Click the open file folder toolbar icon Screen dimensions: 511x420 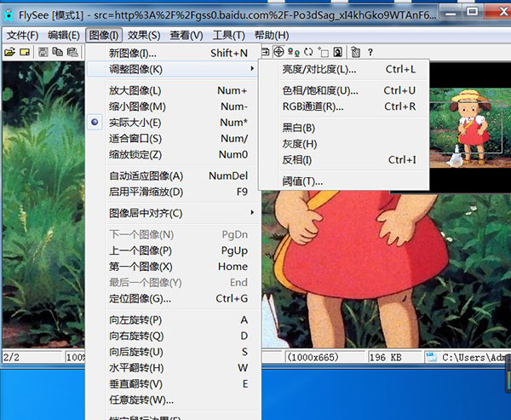click(9, 53)
